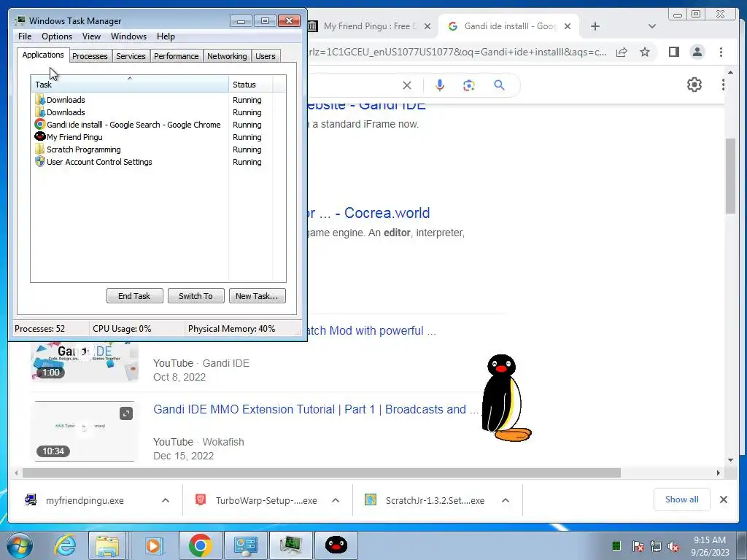Open the network tray icon
The height and width of the screenshot is (560, 747).
pos(656,546)
